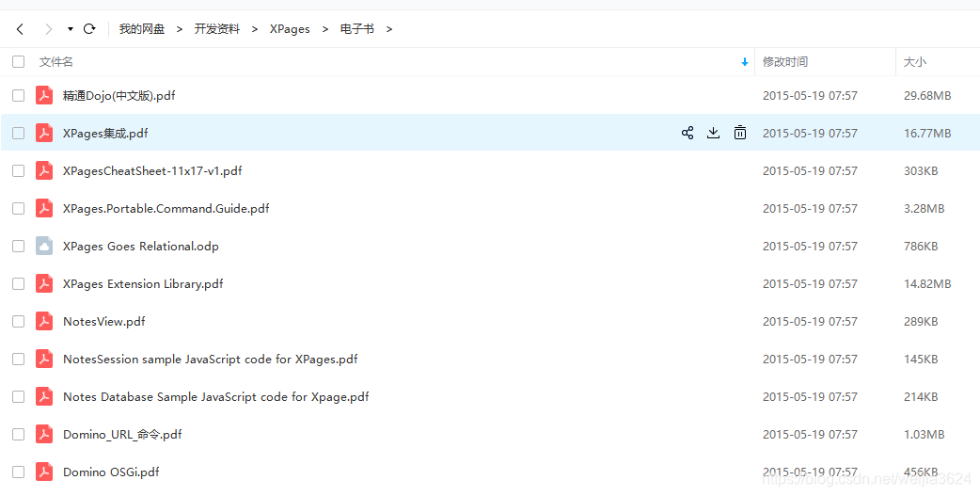Click PDF icon of NotesView.pdf

pos(44,321)
